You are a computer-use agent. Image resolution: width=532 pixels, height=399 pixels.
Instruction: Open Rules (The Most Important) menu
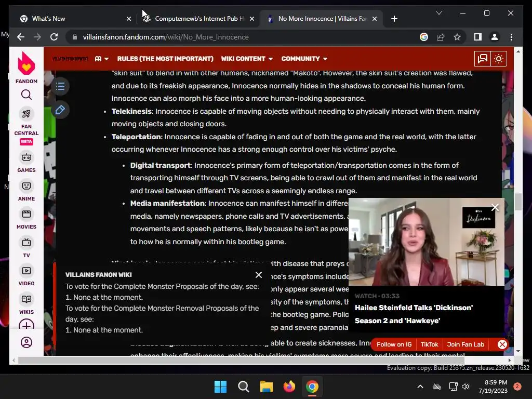point(165,59)
